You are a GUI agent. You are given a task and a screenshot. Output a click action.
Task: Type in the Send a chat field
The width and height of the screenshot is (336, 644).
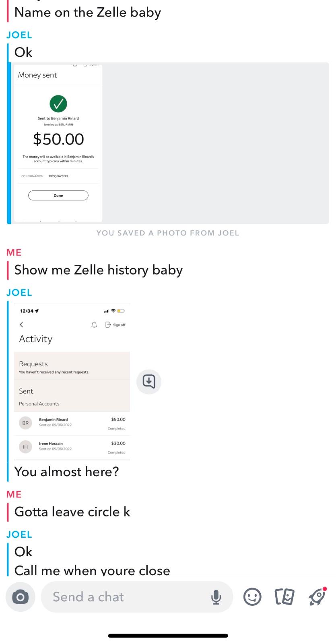tap(125, 597)
